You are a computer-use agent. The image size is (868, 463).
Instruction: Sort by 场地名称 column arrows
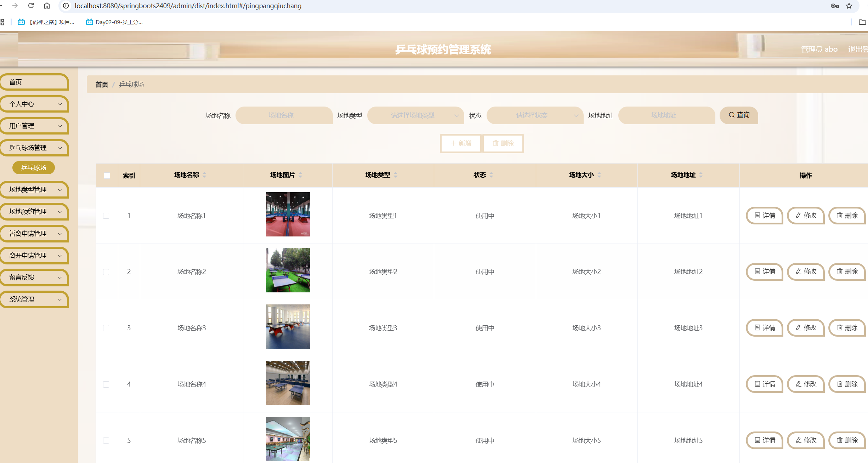click(x=204, y=175)
